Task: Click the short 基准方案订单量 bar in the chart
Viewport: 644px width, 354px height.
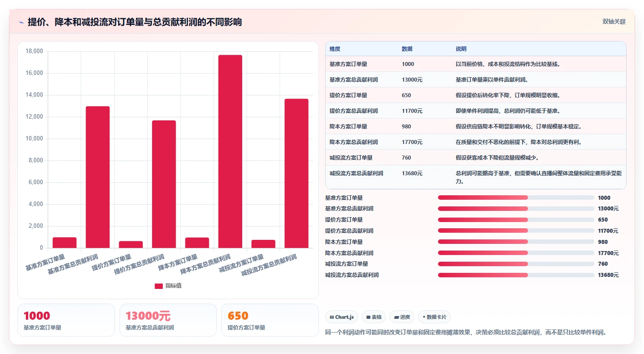Action: (65, 243)
